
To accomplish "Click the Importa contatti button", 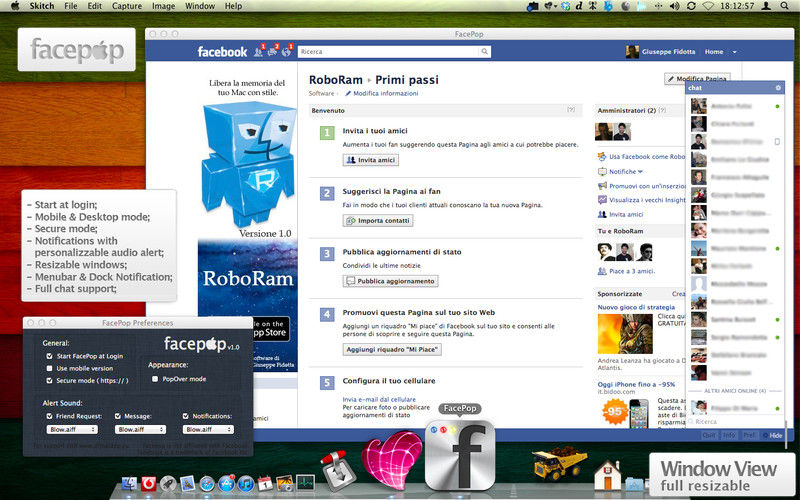I will [x=378, y=221].
